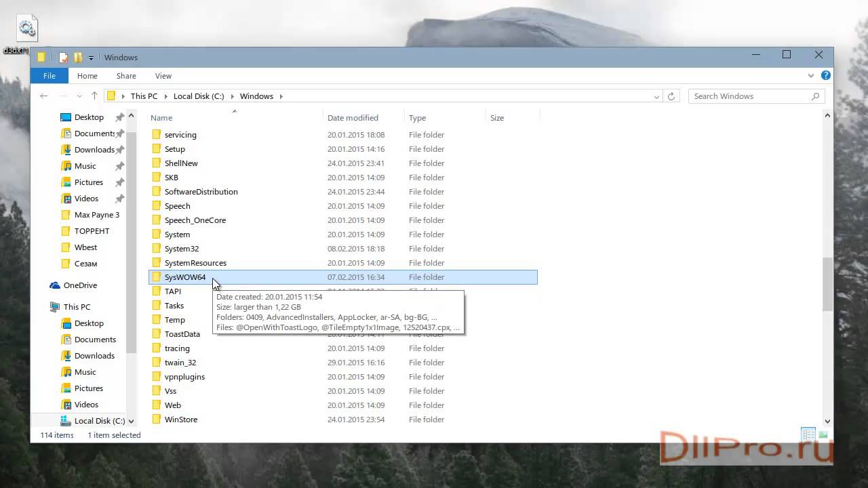The image size is (868, 488).
Task: Open the File tab
Action: click(49, 76)
